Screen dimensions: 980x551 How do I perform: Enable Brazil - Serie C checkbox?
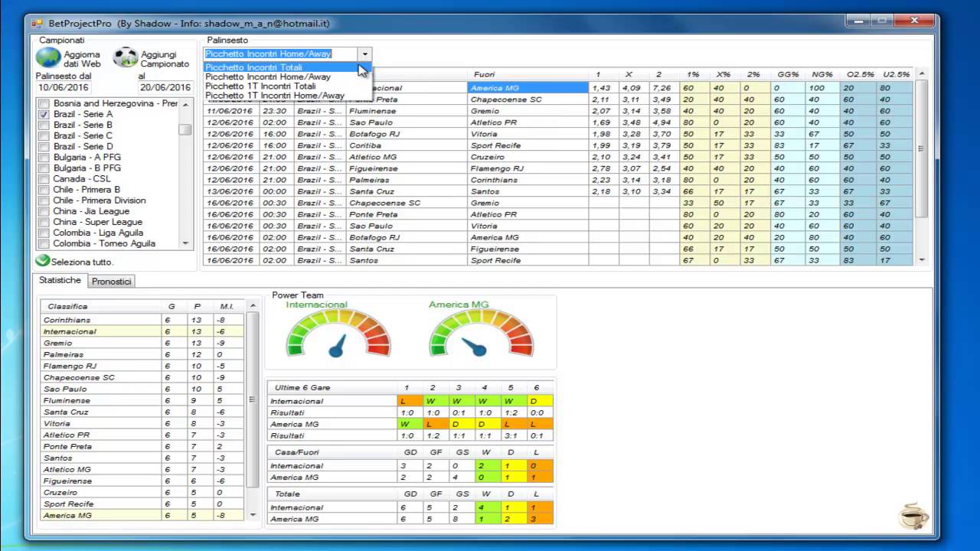[44, 135]
